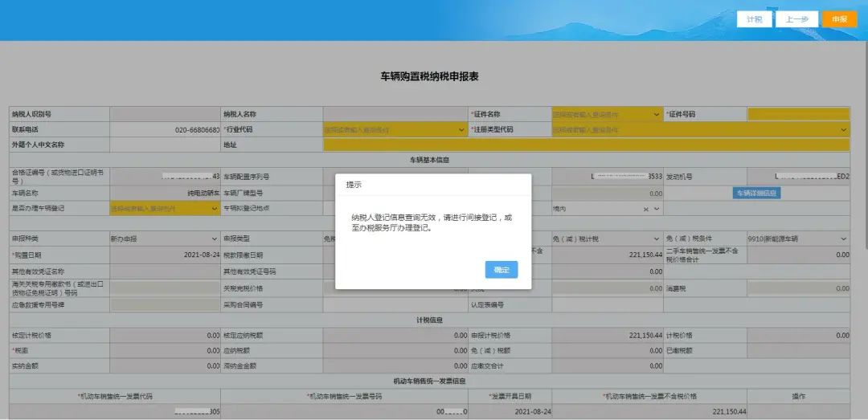Click the 计税 button in the header
Screen dimensions: 868x420
[755, 19]
